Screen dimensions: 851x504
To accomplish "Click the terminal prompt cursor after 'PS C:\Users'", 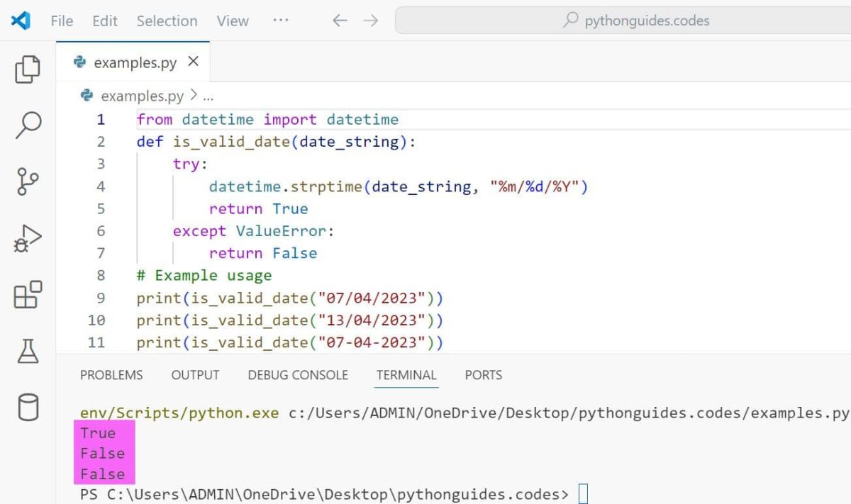I will pyautogui.click(x=583, y=493).
